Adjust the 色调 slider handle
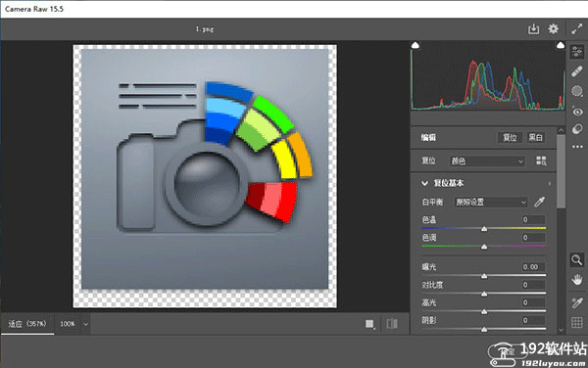The height and width of the screenshot is (368, 588). [x=484, y=247]
